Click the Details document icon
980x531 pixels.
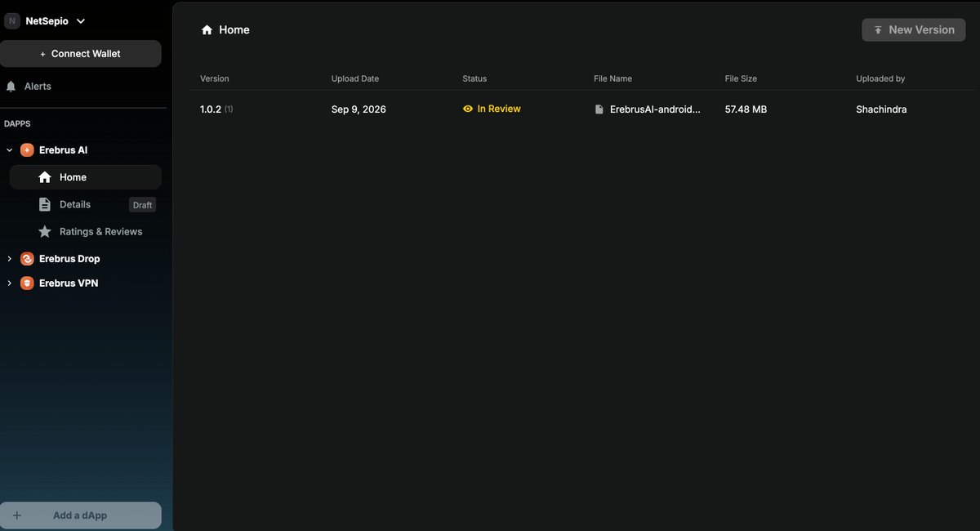45,204
